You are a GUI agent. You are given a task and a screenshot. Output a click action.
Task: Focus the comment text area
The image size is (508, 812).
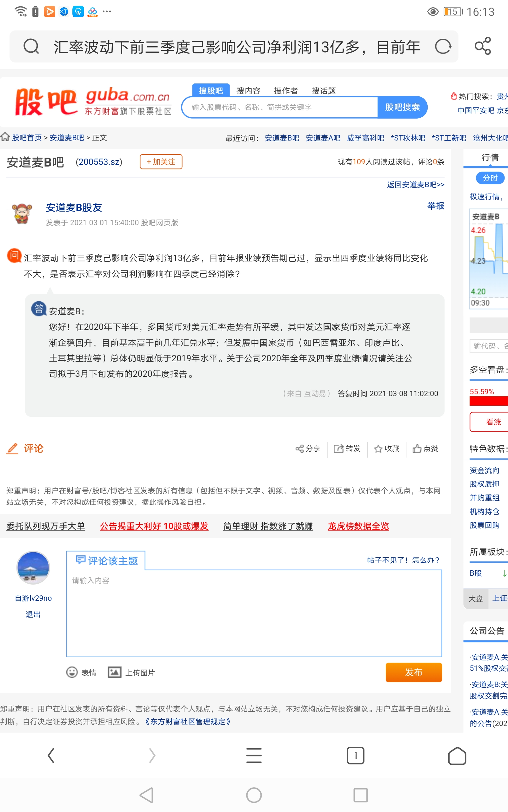pos(254,613)
